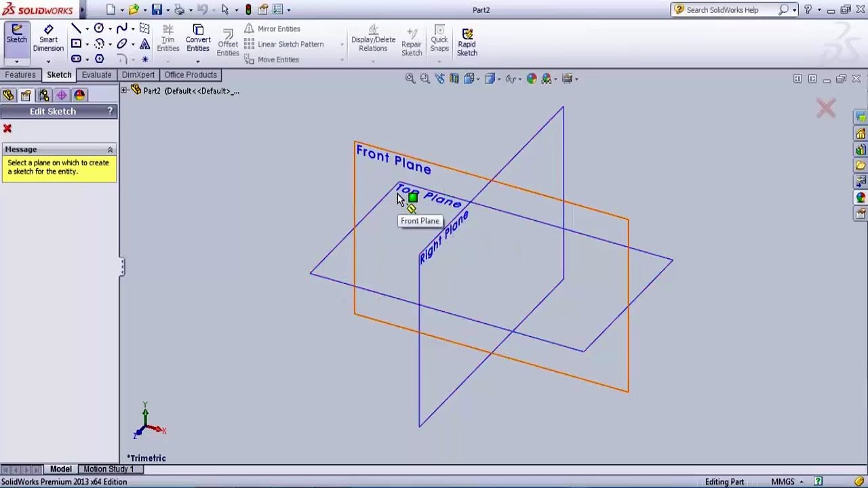
Task: Select the Polygon sketch tool
Action: [99, 59]
